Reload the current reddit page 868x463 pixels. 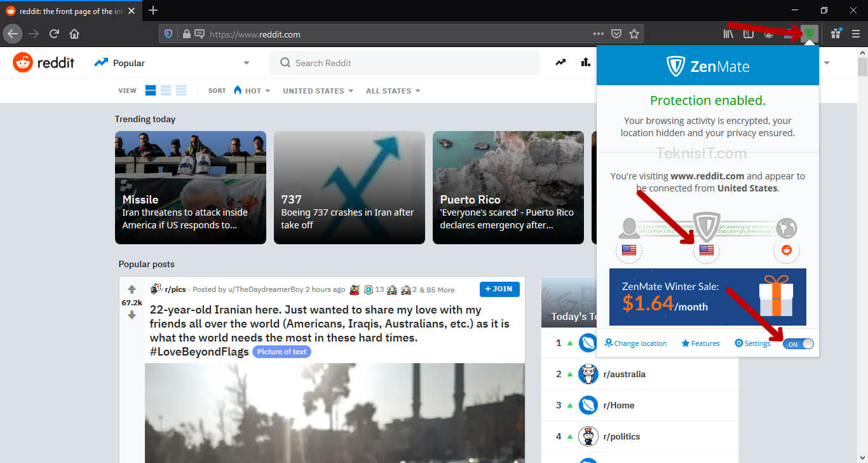pyautogui.click(x=54, y=34)
